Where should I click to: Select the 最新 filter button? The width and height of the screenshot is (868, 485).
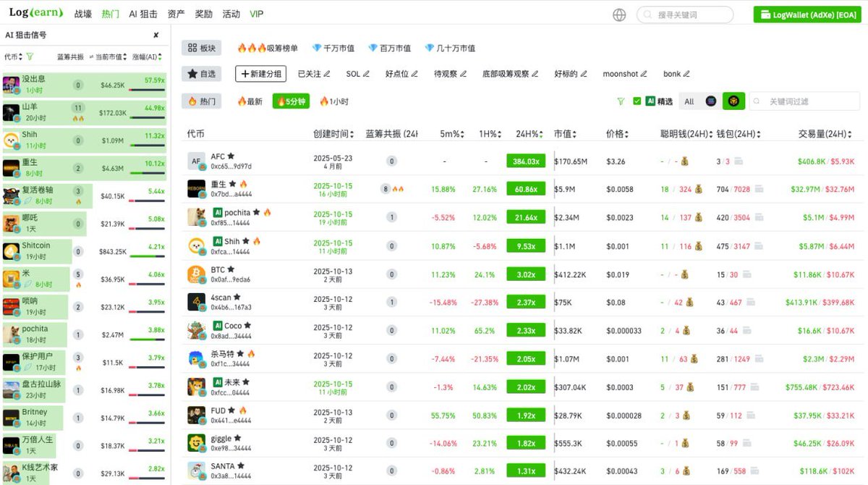pyautogui.click(x=250, y=101)
